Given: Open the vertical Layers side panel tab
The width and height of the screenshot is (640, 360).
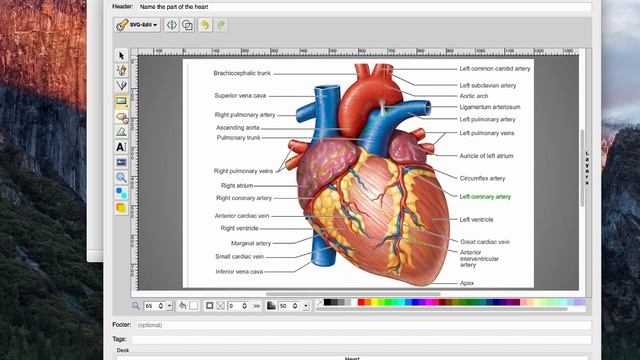Looking at the screenshot, I should 587,168.
